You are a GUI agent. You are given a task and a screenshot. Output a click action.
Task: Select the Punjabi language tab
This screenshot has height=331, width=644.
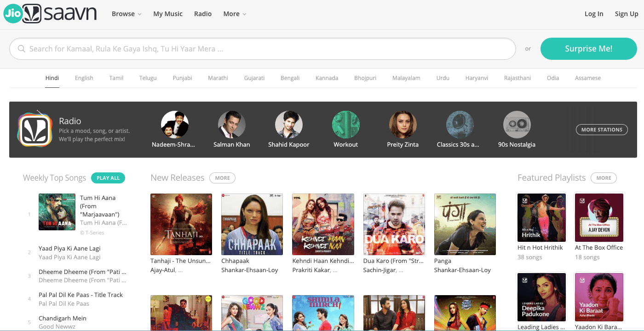(182, 78)
